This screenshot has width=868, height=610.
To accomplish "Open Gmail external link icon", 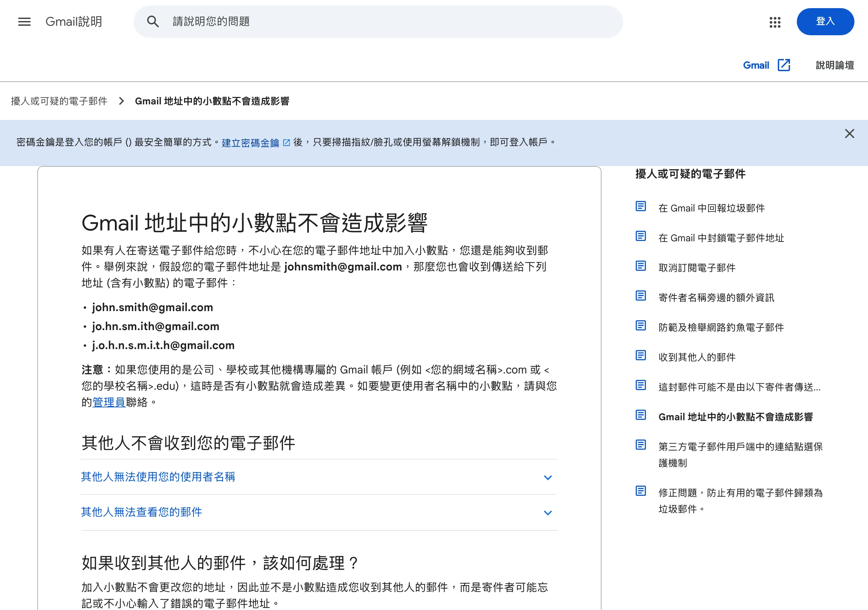I will pos(784,65).
